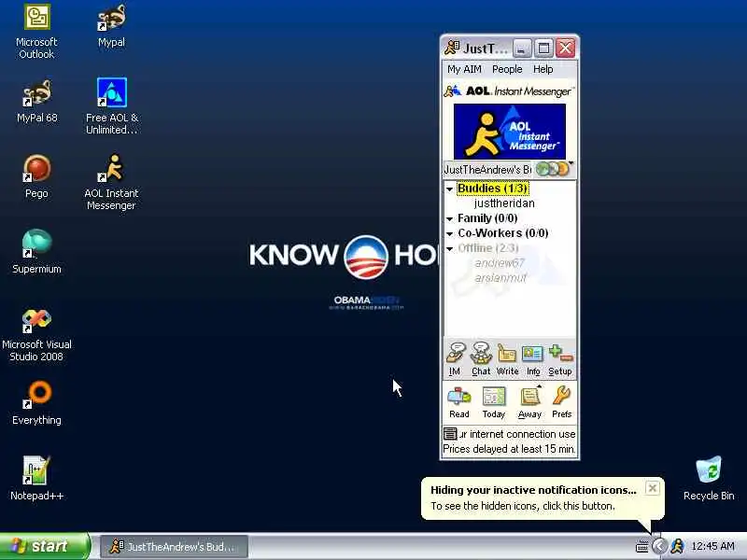Screen dimensions: 747x560
Task: Click the Read mail icon
Action: click(x=459, y=402)
